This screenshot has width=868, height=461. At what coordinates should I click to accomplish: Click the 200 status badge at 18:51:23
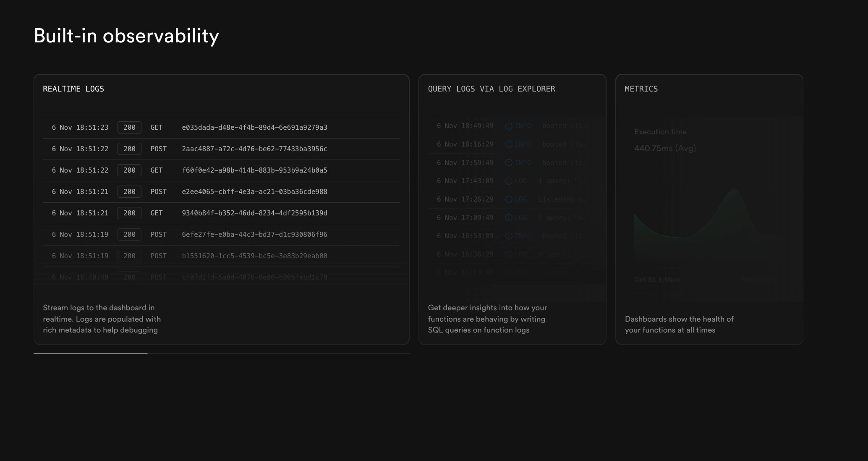tap(129, 128)
